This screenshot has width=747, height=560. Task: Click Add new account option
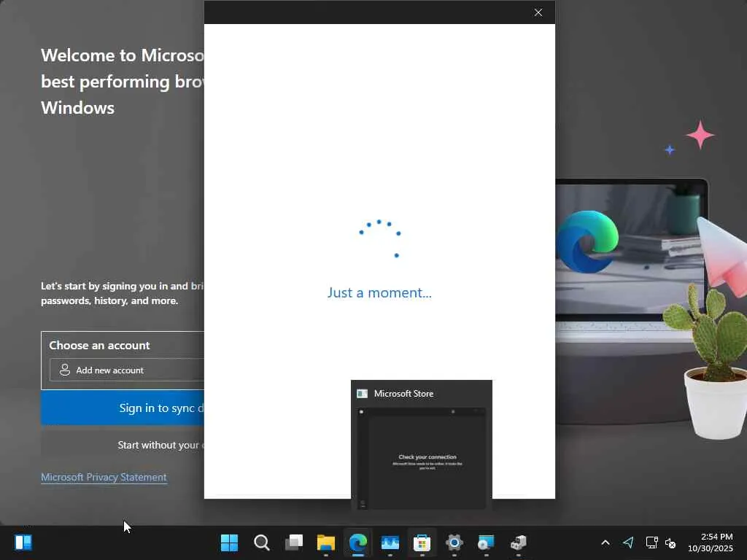point(127,370)
